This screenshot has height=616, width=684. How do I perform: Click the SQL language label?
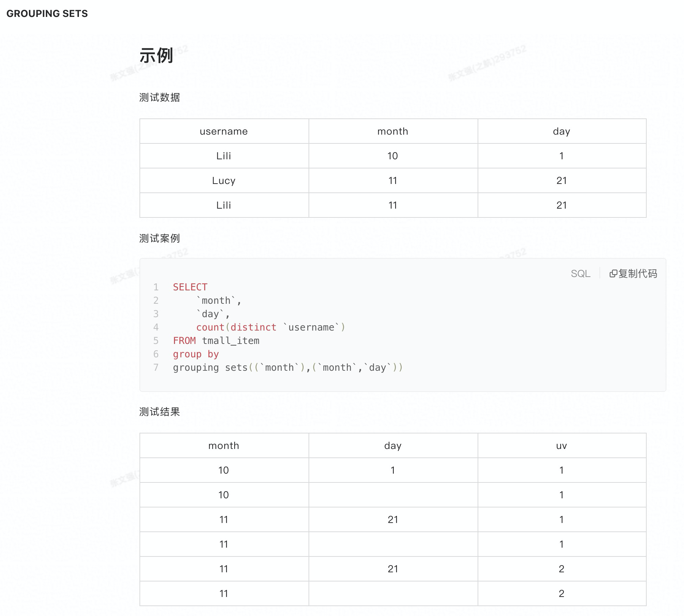tap(580, 274)
